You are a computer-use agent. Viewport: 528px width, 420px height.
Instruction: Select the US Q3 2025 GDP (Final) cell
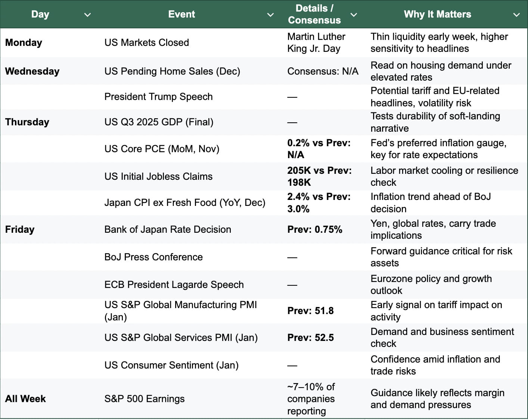tap(159, 122)
